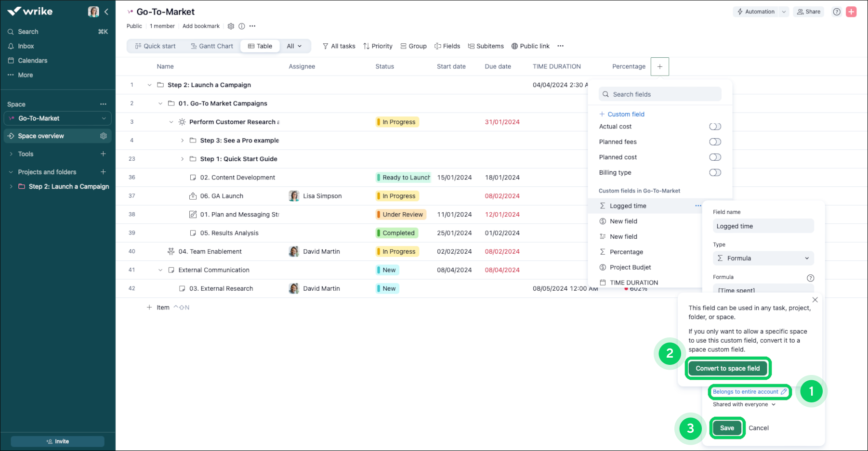This screenshot has width=868, height=451.
Task: Turn on the Planned fees toggle
Action: [715, 142]
